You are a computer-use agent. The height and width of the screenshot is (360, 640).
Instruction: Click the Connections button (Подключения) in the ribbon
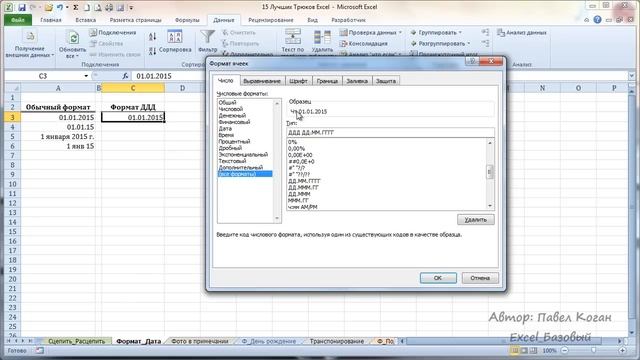coord(113,32)
